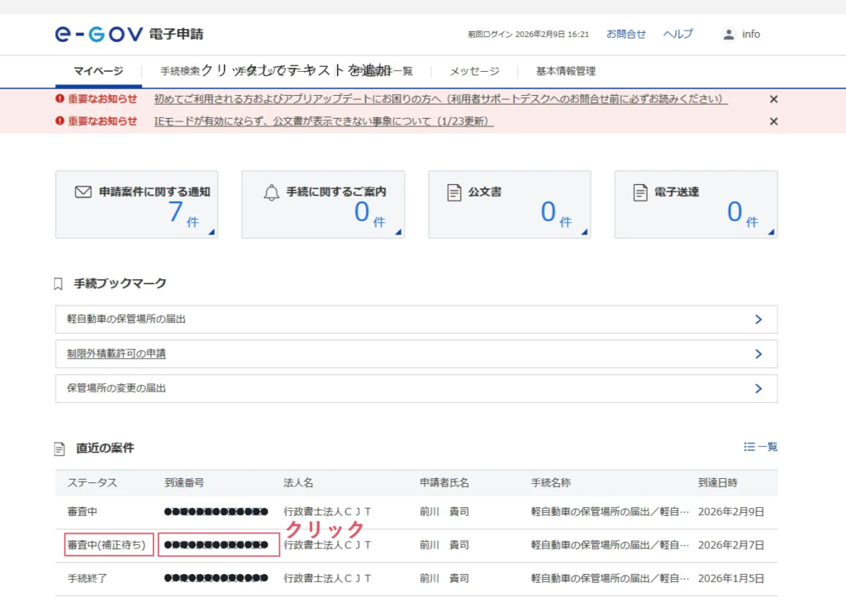Click the お問合せ link in header

click(x=625, y=35)
